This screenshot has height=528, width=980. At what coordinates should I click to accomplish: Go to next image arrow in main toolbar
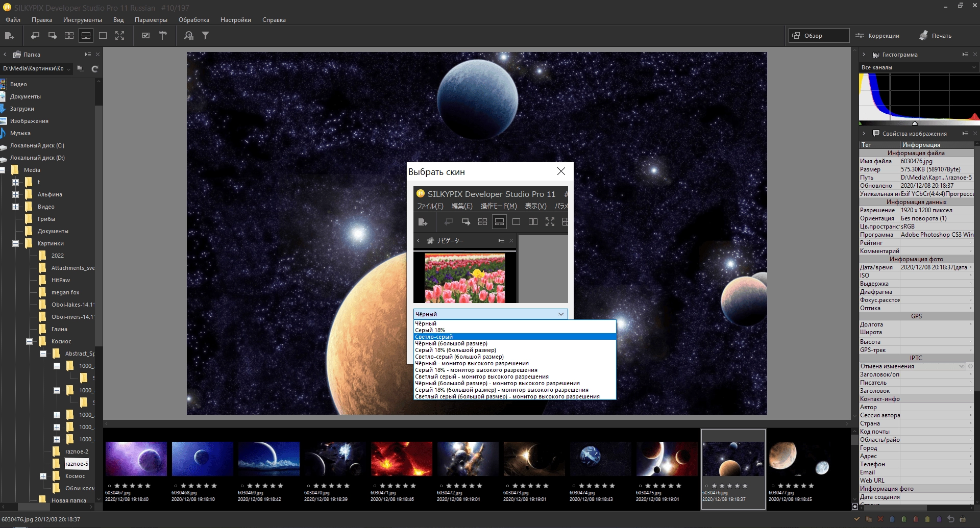(x=52, y=36)
